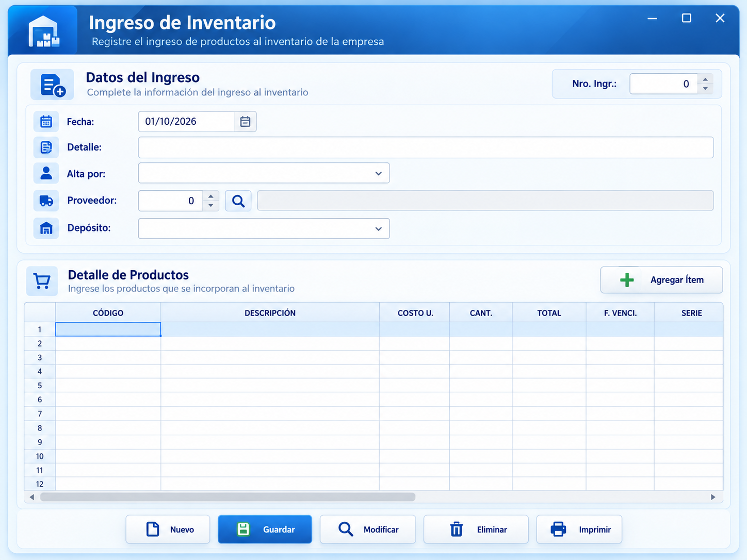
Task: Search supplier with magnifier button
Action: pyautogui.click(x=238, y=201)
